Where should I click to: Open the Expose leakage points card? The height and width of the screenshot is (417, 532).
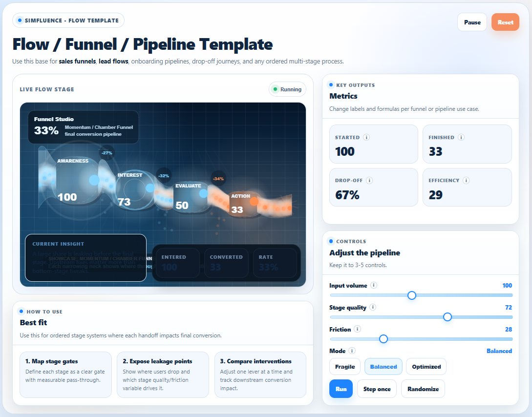click(x=163, y=375)
